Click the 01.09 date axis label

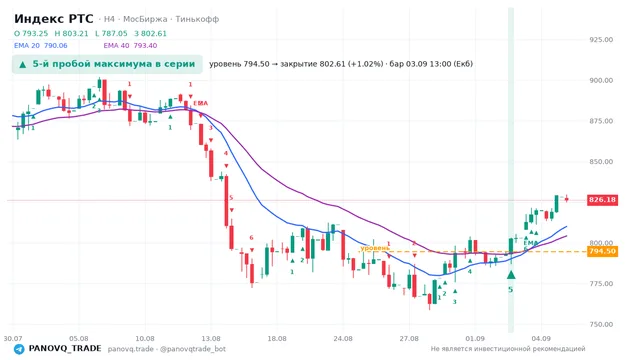[475, 338]
